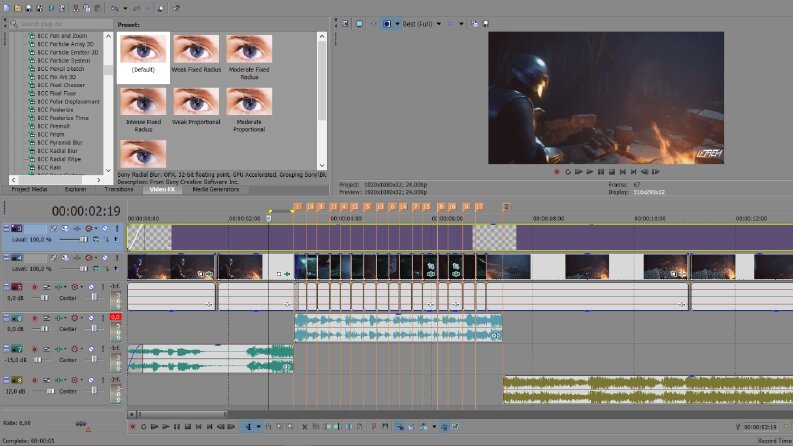Screen dimensions: 793x446
Task: Open Track FX on audio track 5
Action: [x=58, y=287]
